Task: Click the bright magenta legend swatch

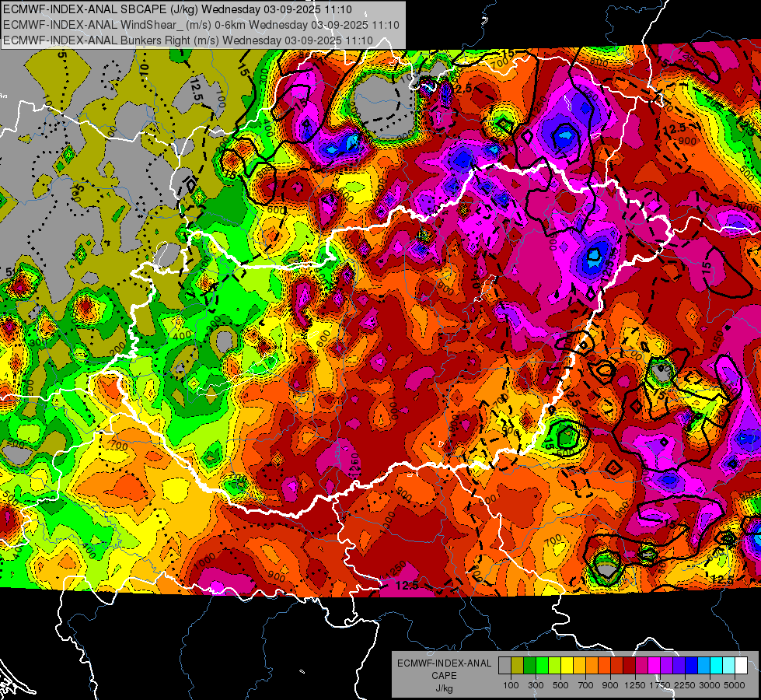Action: (654, 666)
